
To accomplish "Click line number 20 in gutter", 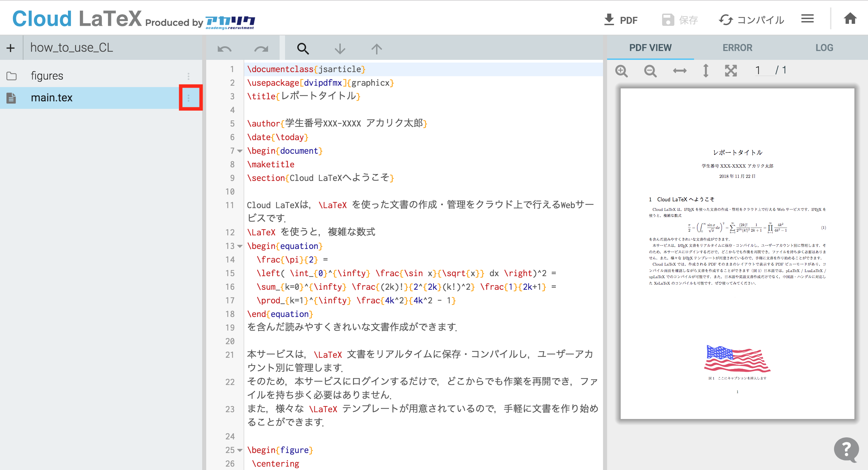I will 230,341.
